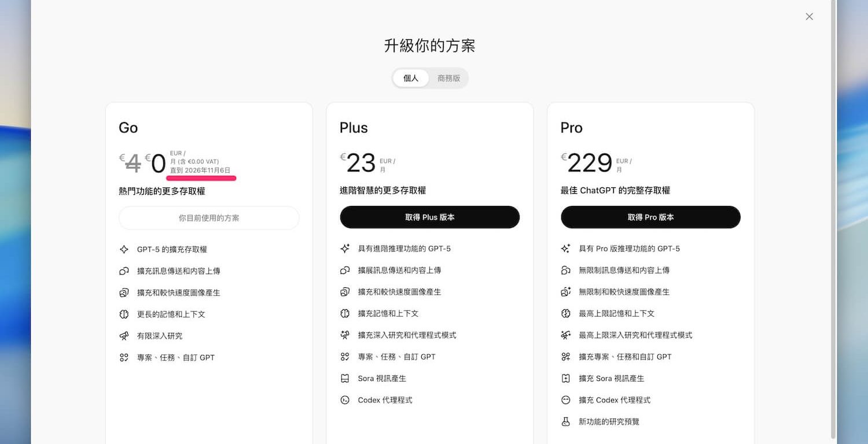Close the upgrade plan dialog
The image size is (868, 444).
point(809,17)
